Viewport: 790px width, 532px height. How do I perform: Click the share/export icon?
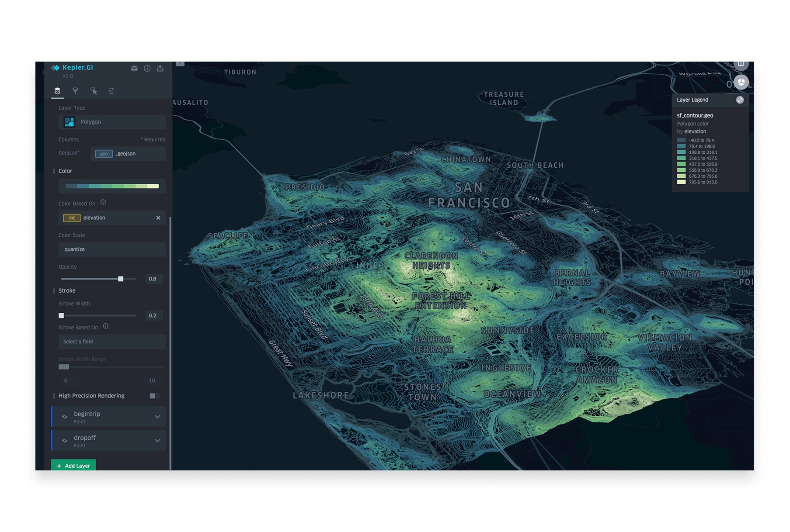tap(160, 69)
